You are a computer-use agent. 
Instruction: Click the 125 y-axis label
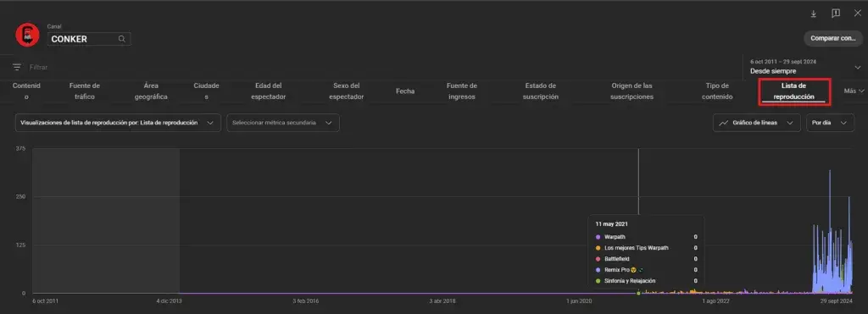click(20, 245)
